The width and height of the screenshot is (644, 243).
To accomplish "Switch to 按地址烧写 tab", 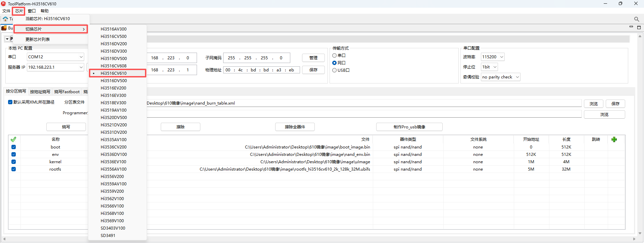I will [x=40, y=92].
